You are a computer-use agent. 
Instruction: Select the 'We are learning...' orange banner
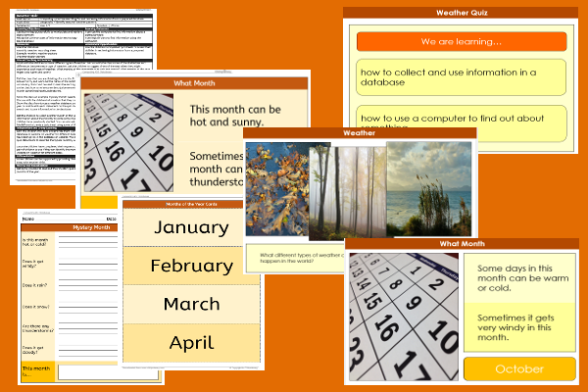point(462,41)
